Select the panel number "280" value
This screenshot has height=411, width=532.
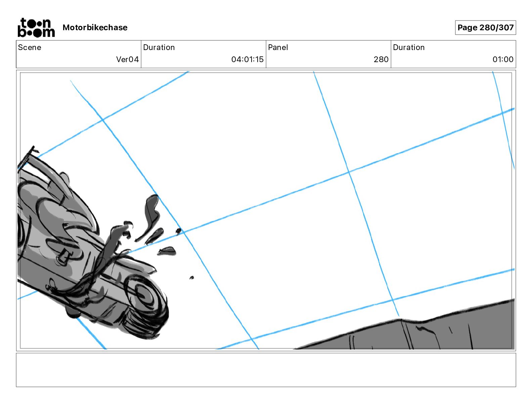381,59
